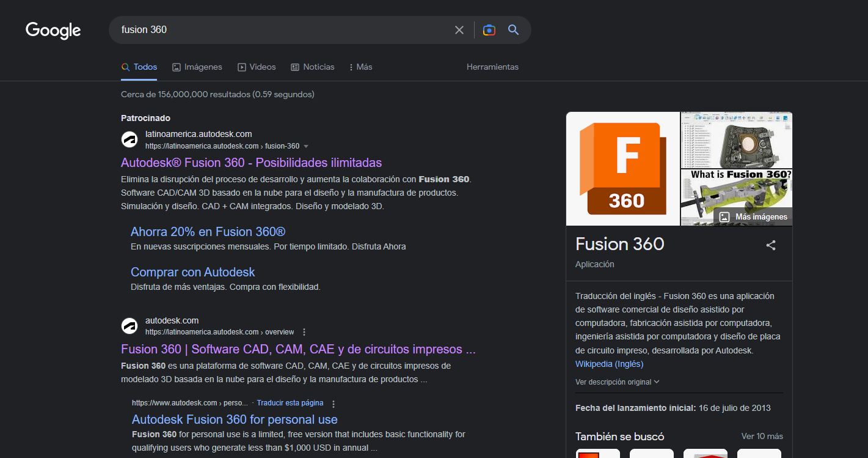Select the Todos tab
The image size is (868, 458).
pos(139,67)
